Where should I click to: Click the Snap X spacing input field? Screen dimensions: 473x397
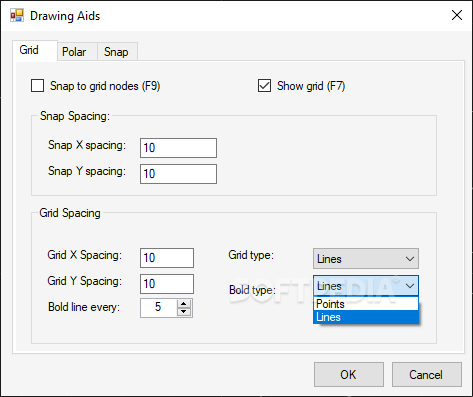coord(178,148)
